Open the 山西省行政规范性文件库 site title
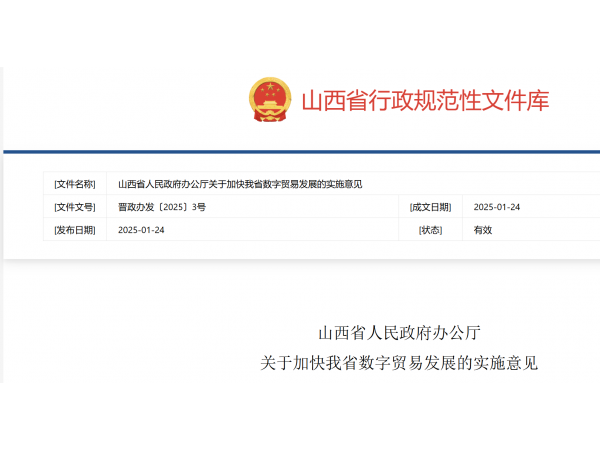 pyautogui.click(x=425, y=101)
